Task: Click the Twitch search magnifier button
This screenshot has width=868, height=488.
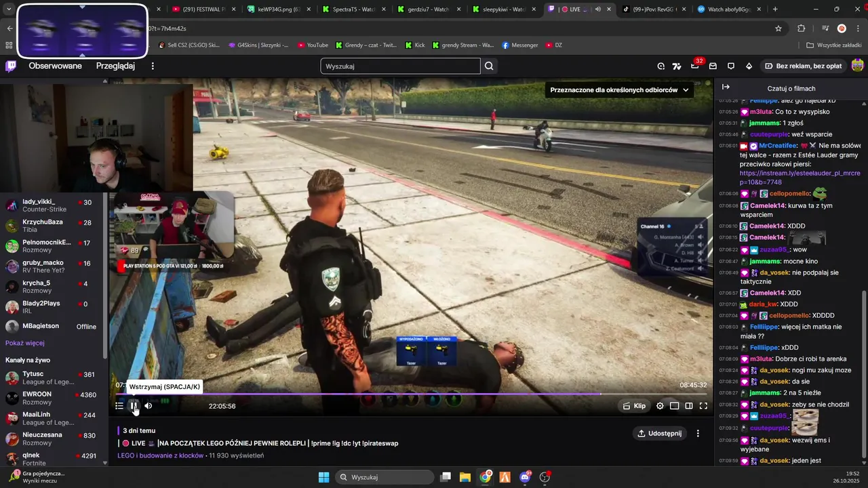Action: [489, 66]
